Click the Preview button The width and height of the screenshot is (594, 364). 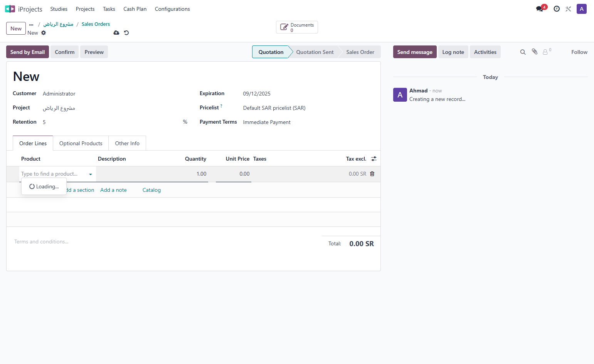94,52
